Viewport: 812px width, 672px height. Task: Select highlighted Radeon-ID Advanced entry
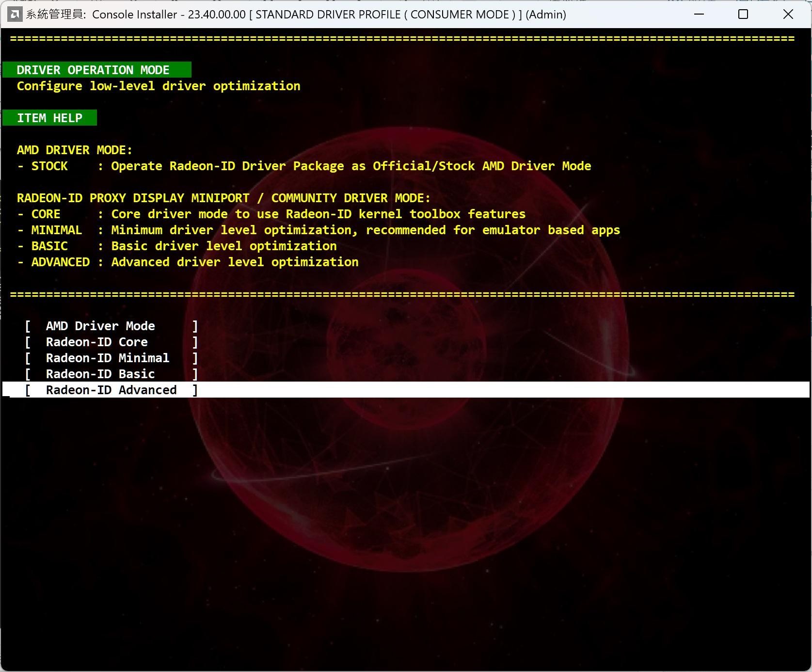tap(111, 390)
